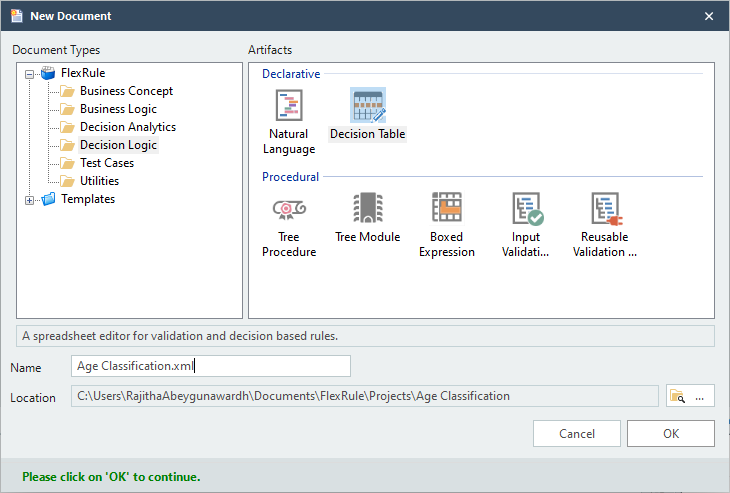730x493 pixels.
Task: Click the Business Concept folder icon
Action: (x=68, y=91)
